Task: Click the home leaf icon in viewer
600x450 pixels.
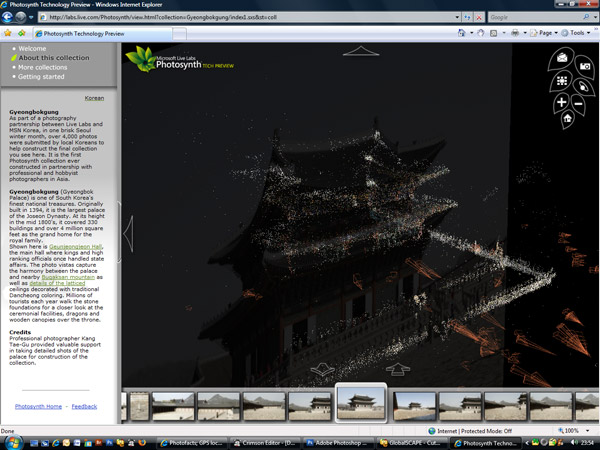Action: pos(567,118)
